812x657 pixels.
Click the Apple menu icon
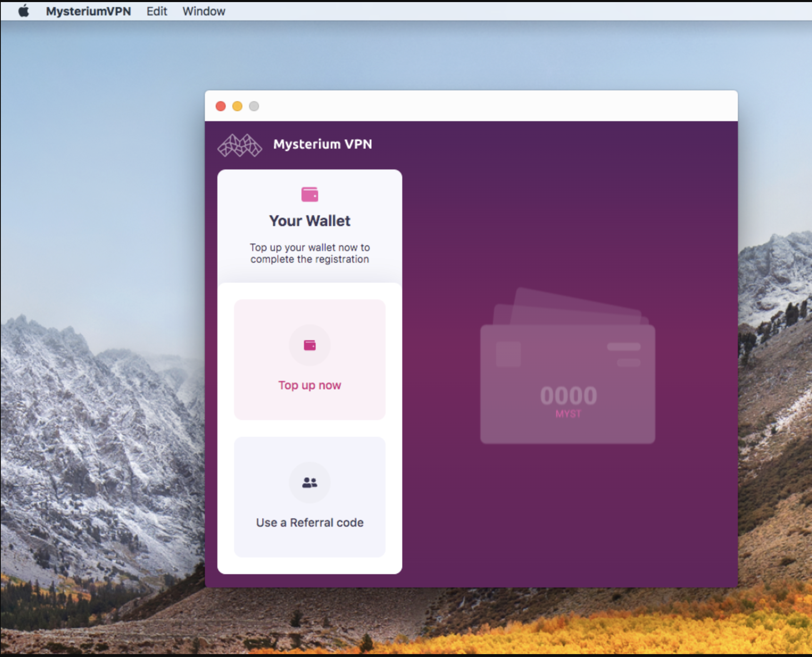24,11
